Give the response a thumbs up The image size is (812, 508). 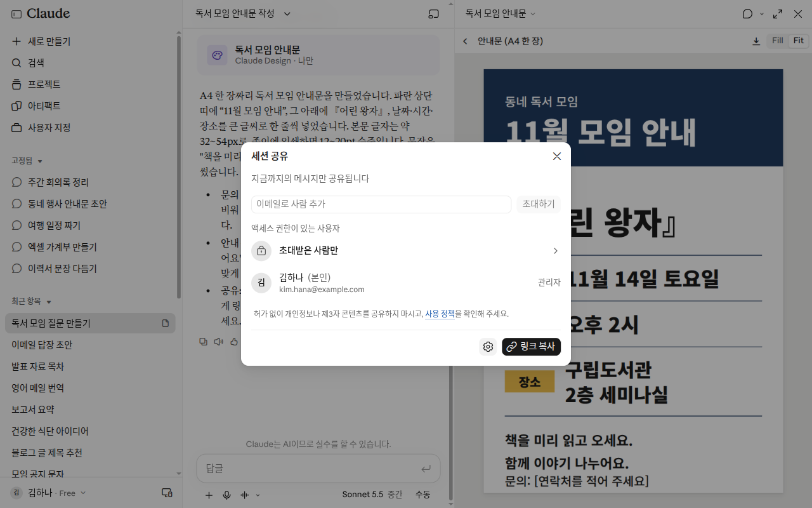pyautogui.click(x=234, y=342)
